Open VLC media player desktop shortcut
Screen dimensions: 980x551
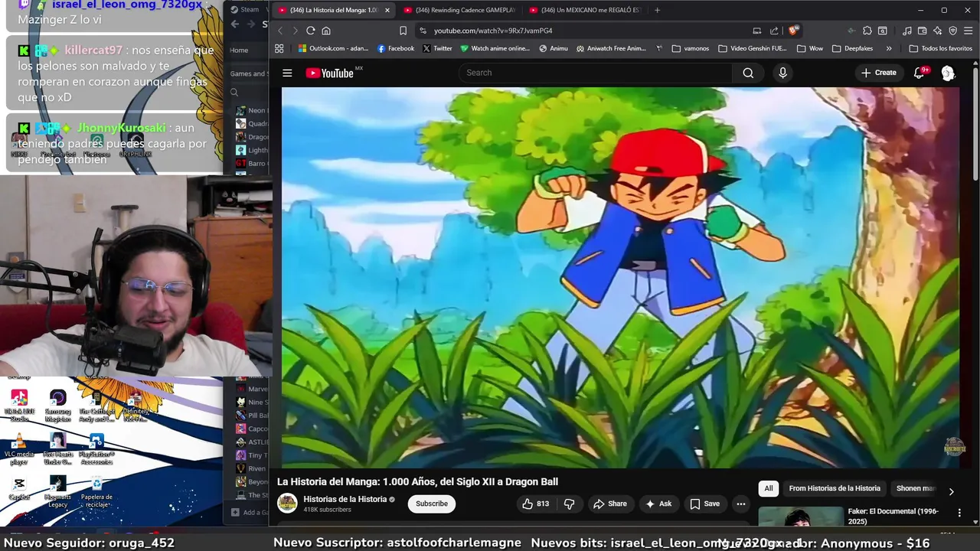pyautogui.click(x=19, y=449)
